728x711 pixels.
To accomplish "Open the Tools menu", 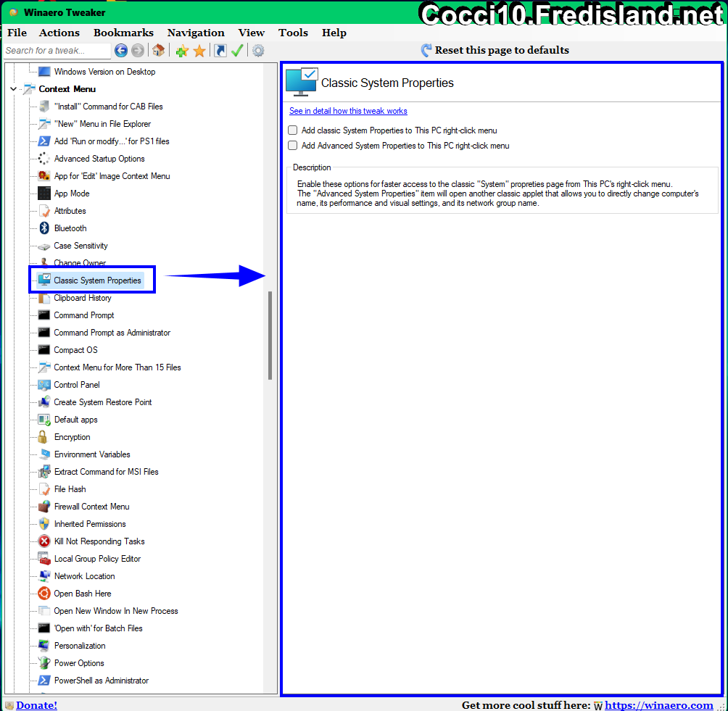I will click(x=293, y=33).
